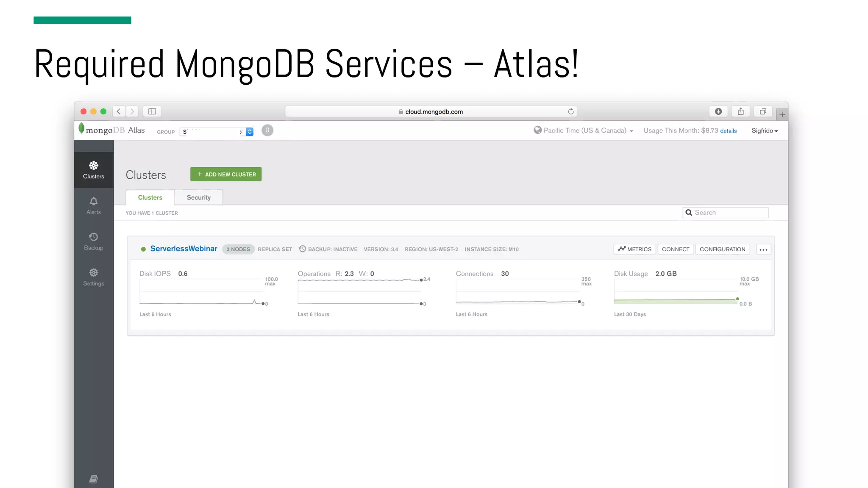Open a new Safari tab
Image resolution: width=868 pixels, height=488 pixels.
click(782, 114)
